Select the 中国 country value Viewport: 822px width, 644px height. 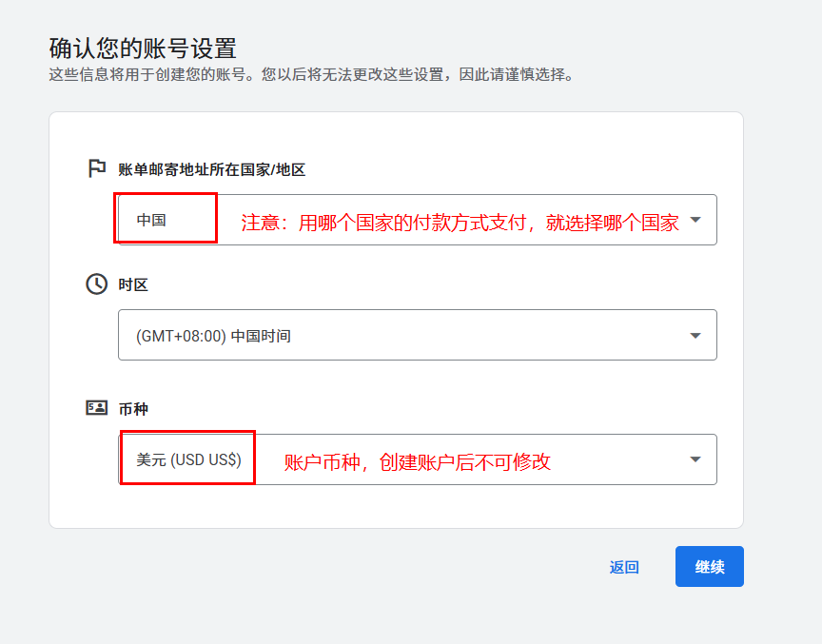point(152,220)
